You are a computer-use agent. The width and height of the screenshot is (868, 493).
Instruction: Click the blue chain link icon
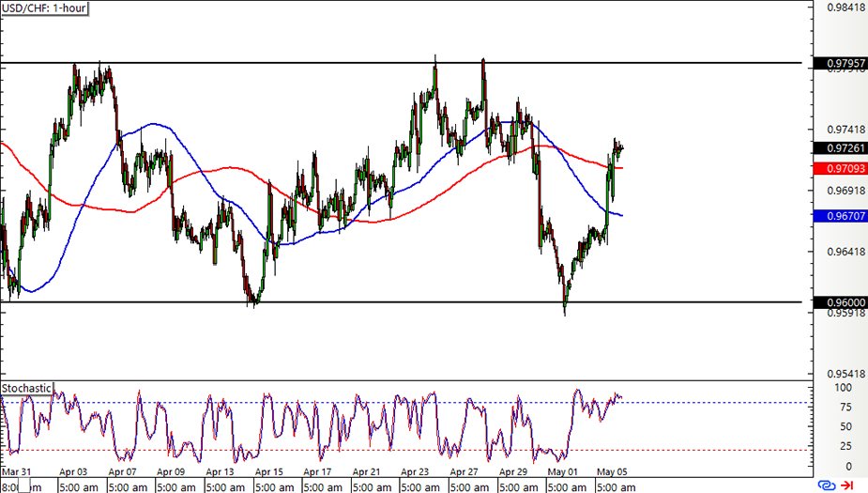click(827, 485)
